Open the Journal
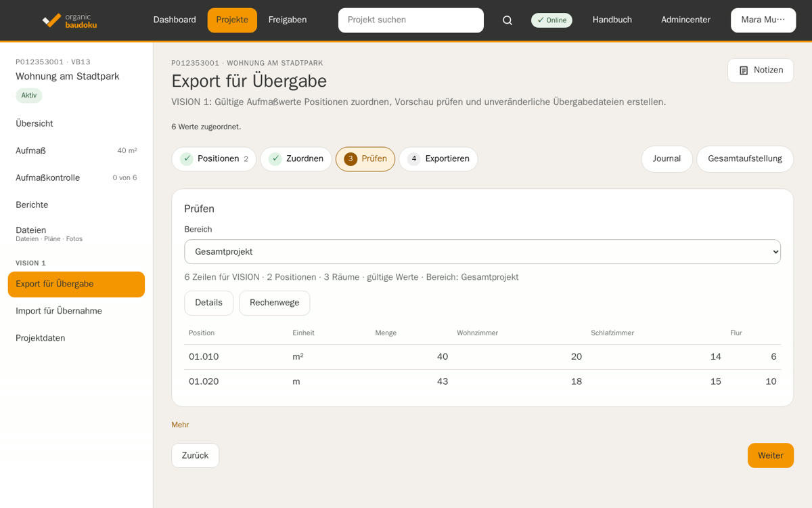 click(667, 159)
